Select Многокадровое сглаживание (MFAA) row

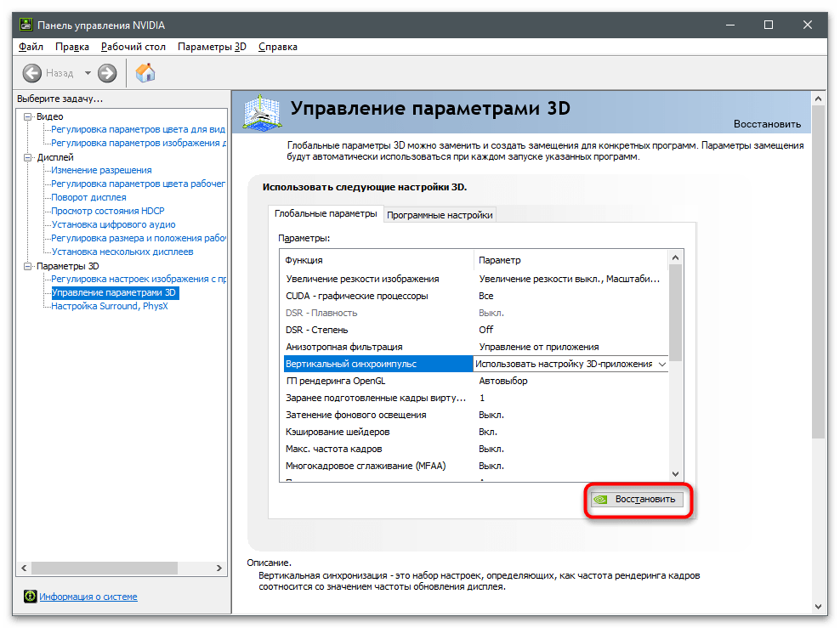(474, 466)
